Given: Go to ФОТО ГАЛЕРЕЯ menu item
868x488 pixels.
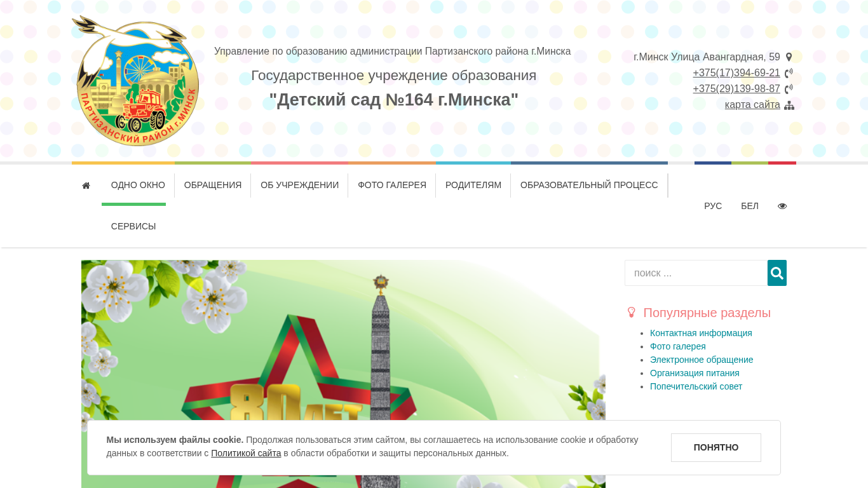Looking at the screenshot, I should tap(392, 185).
